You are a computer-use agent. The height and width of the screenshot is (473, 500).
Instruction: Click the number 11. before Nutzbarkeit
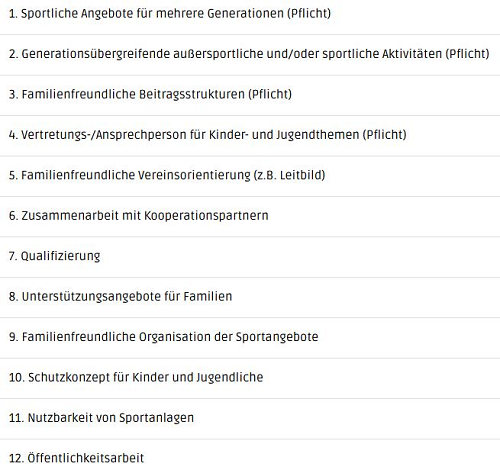16,418
